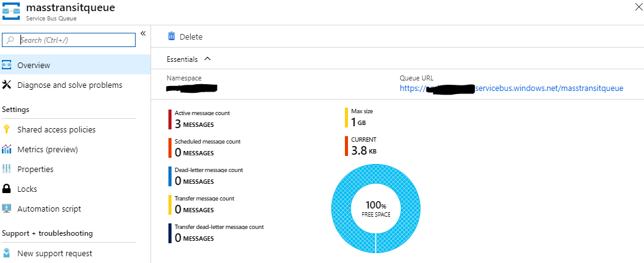Screen dimensions: 644x263
Task: Click the Properties sliders icon
Action: [x=7, y=169]
